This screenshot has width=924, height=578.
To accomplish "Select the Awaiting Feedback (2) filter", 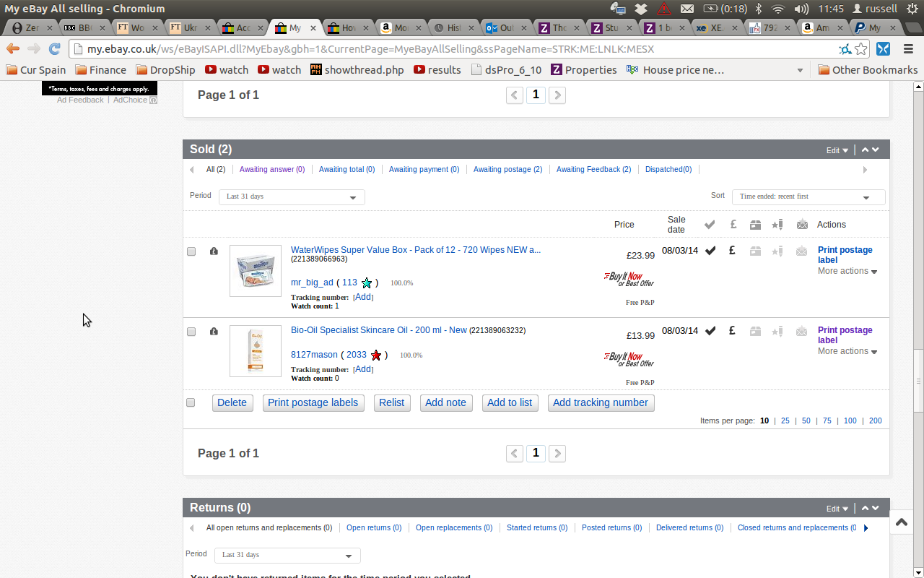I will (x=593, y=170).
